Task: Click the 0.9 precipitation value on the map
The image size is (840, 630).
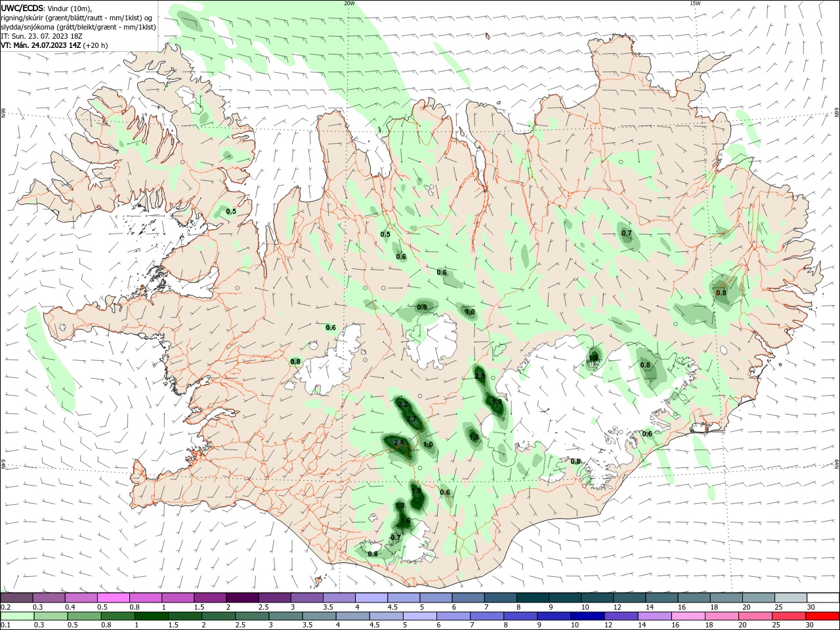Action: 422,307
